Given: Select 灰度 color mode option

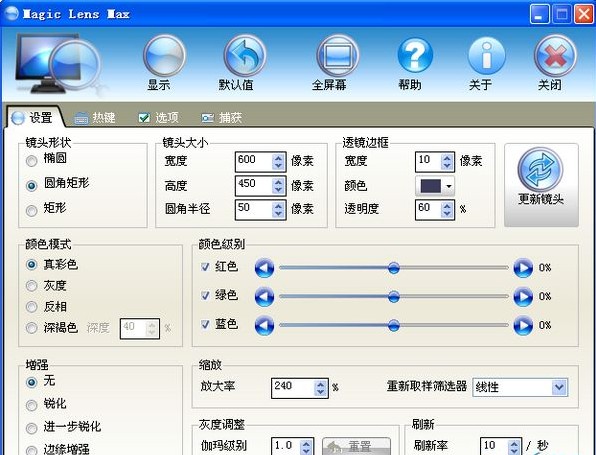Looking at the screenshot, I should click(x=32, y=286).
